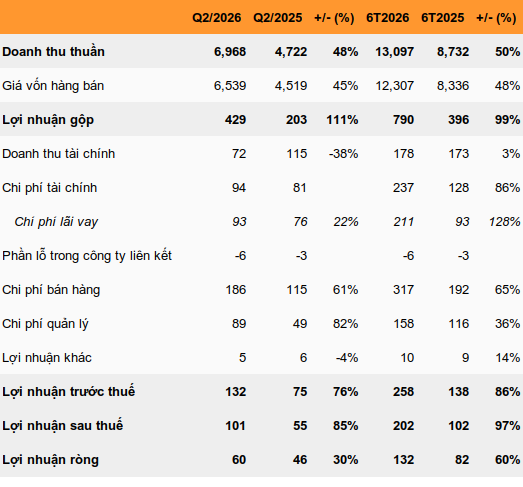Select the Giá vốn hàng bán row label
The image size is (523, 487).
(53, 86)
